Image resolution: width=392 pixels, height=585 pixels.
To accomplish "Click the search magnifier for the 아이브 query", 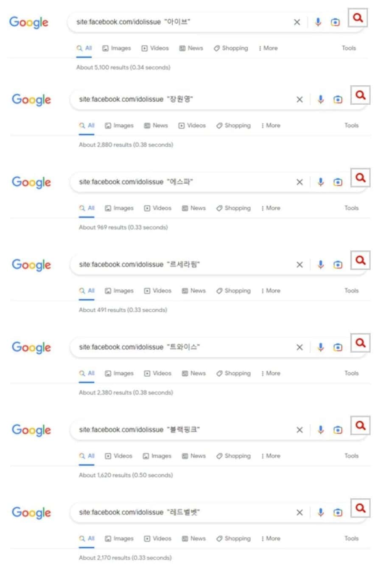I will [358, 18].
